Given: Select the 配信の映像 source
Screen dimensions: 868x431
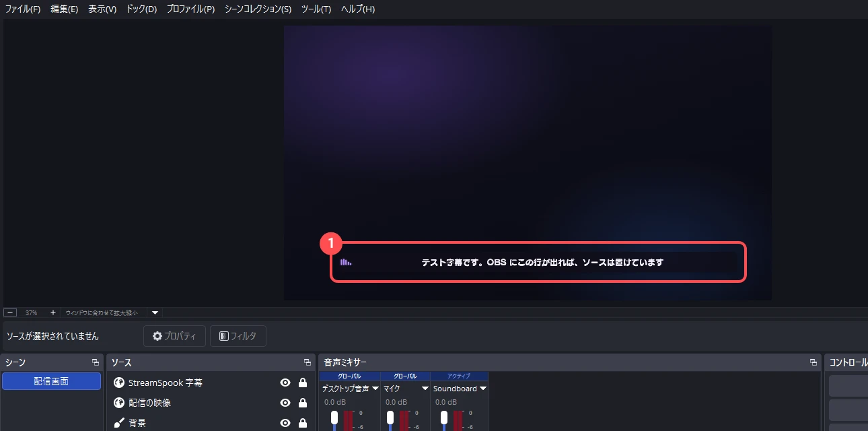Looking at the screenshot, I should pos(211,403).
